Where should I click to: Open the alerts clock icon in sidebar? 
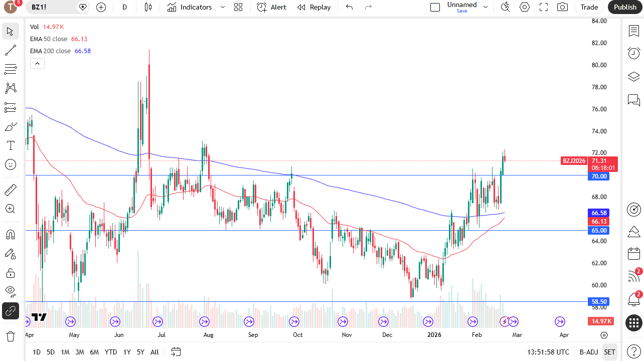click(634, 53)
